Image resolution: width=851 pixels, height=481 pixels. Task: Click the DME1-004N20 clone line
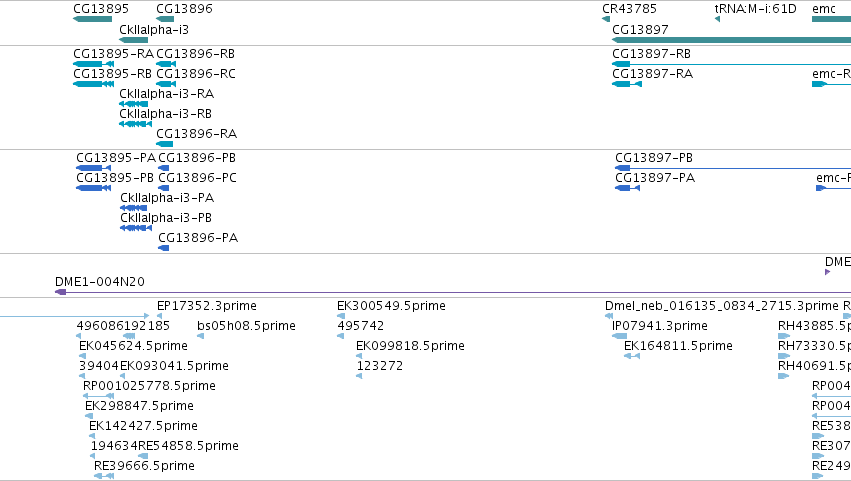tap(453, 293)
